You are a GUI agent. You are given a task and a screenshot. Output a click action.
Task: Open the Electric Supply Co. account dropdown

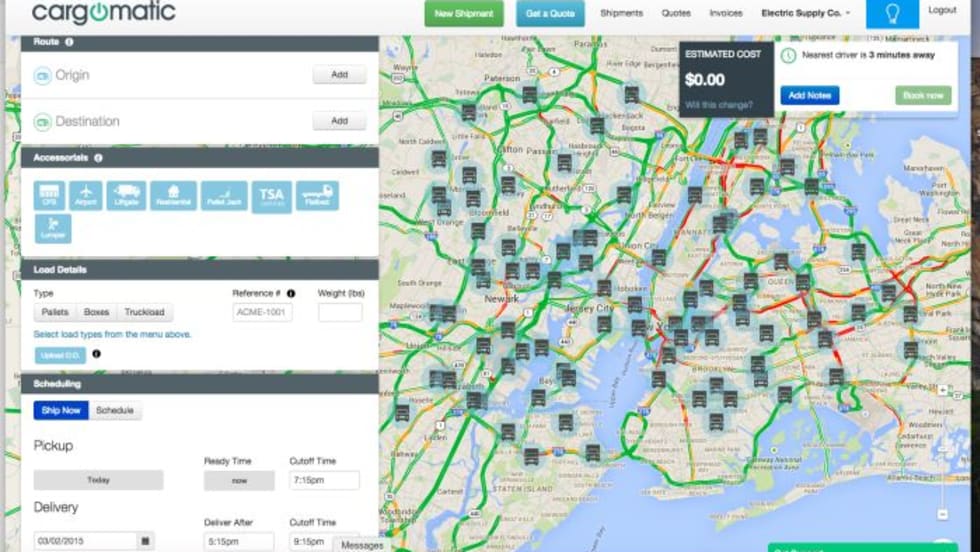click(x=805, y=13)
